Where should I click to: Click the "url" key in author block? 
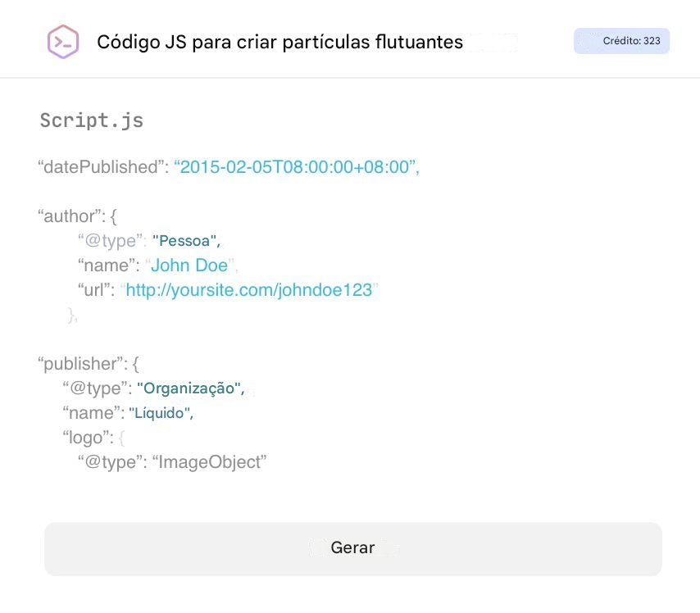[x=97, y=290]
